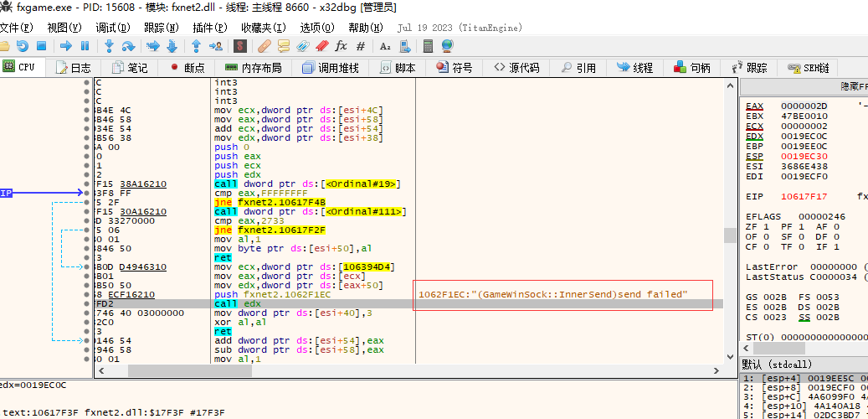Search for strings with the Az icon
Screen dimensions: 868x419
tap(385, 46)
